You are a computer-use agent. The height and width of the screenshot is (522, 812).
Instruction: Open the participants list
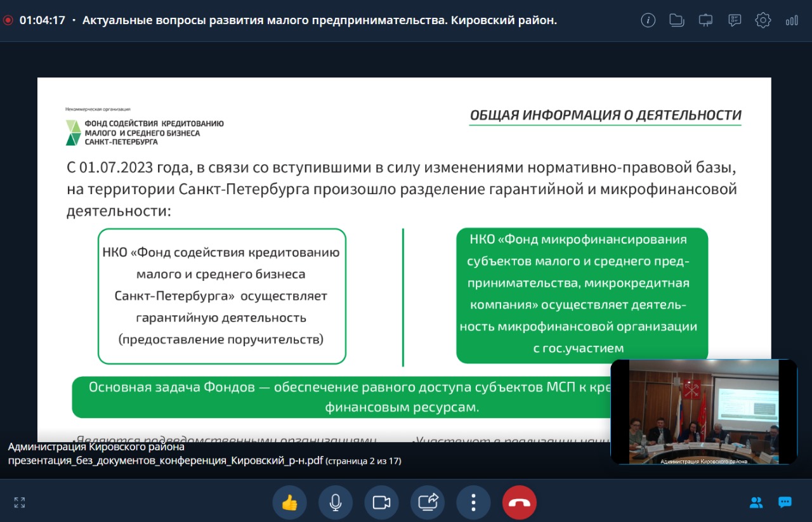(756, 503)
